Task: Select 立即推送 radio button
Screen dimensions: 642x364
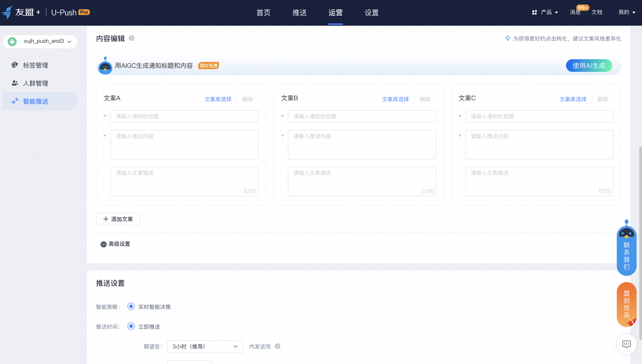Action: coord(131,326)
